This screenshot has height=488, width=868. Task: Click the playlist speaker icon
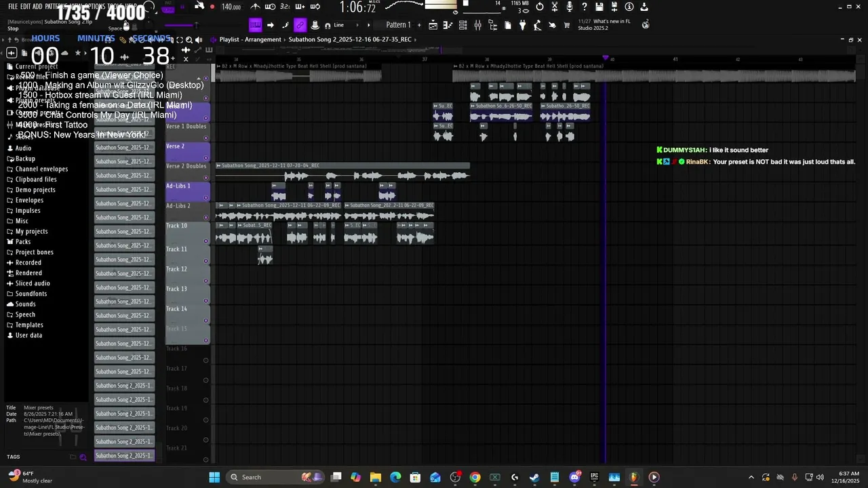point(199,39)
